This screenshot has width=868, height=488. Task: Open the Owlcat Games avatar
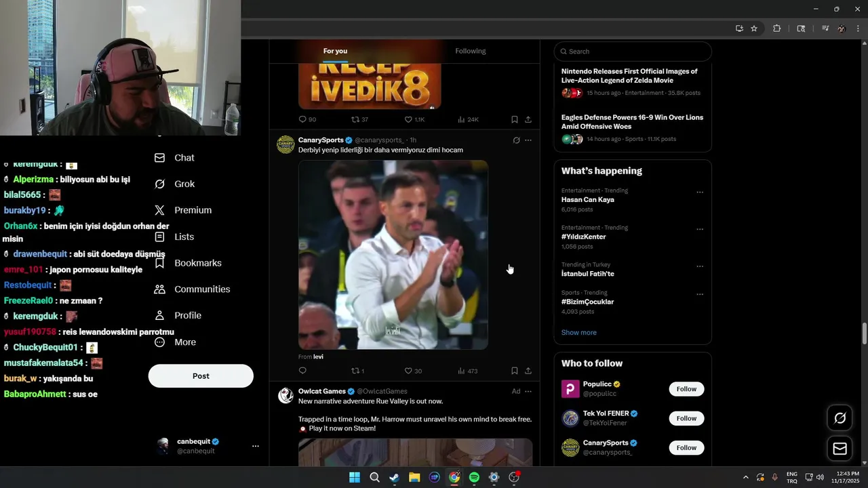(x=285, y=395)
